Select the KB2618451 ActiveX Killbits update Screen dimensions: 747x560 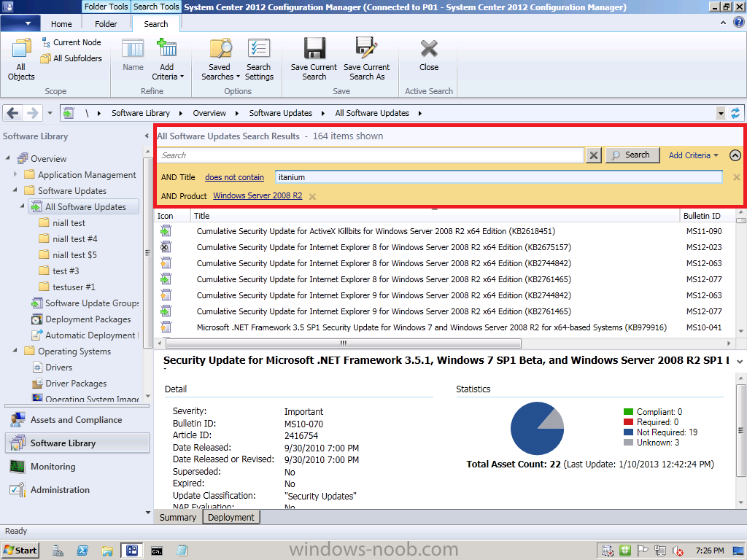pos(376,231)
